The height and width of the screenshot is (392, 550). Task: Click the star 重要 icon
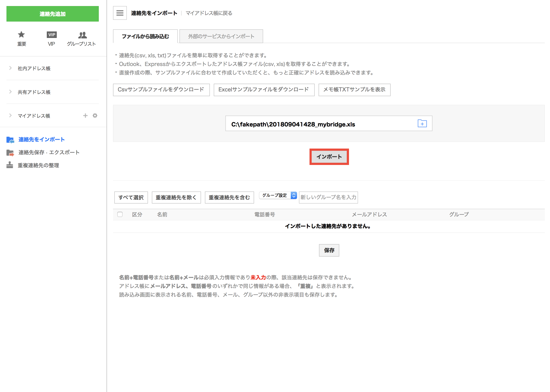pos(22,35)
